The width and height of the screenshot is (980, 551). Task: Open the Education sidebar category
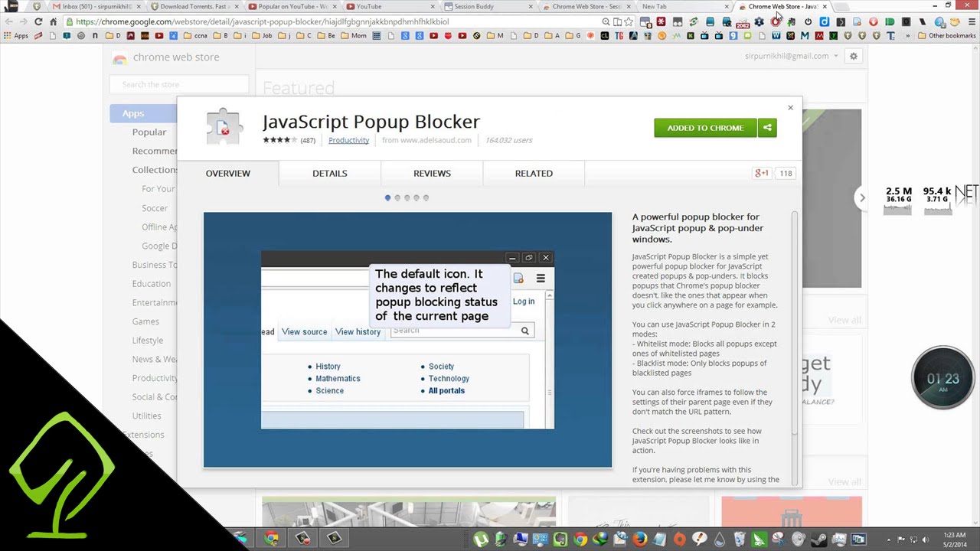pos(152,283)
